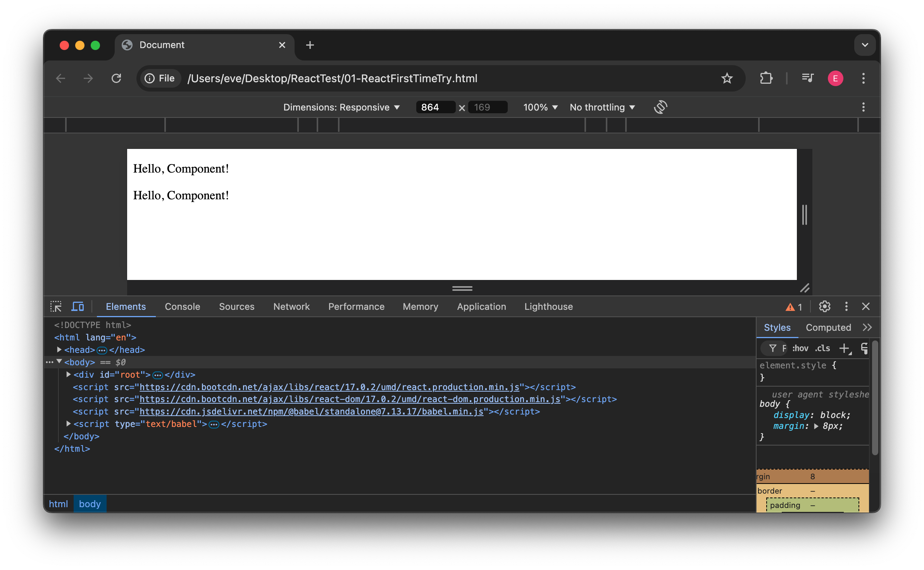Toggle the device toolbar off
This screenshot has width=924, height=570.
[x=78, y=306]
